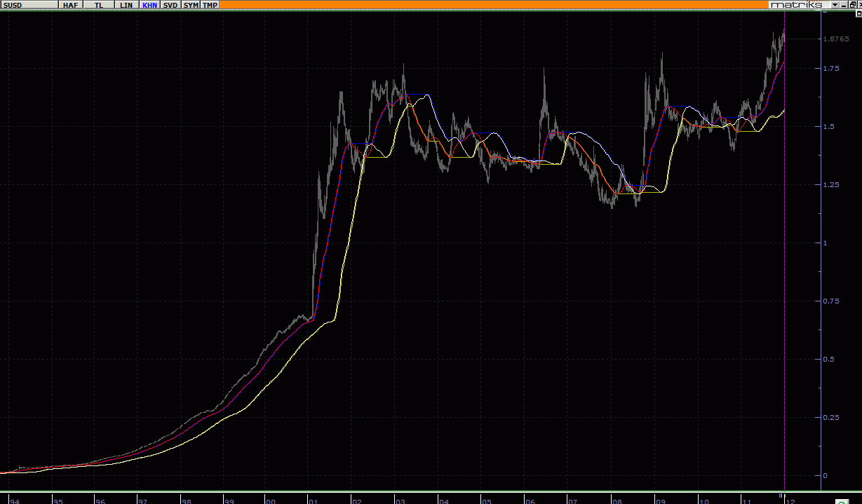Restore the chart window size
The width and height of the screenshot is (862, 504).
tap(854, 5)
